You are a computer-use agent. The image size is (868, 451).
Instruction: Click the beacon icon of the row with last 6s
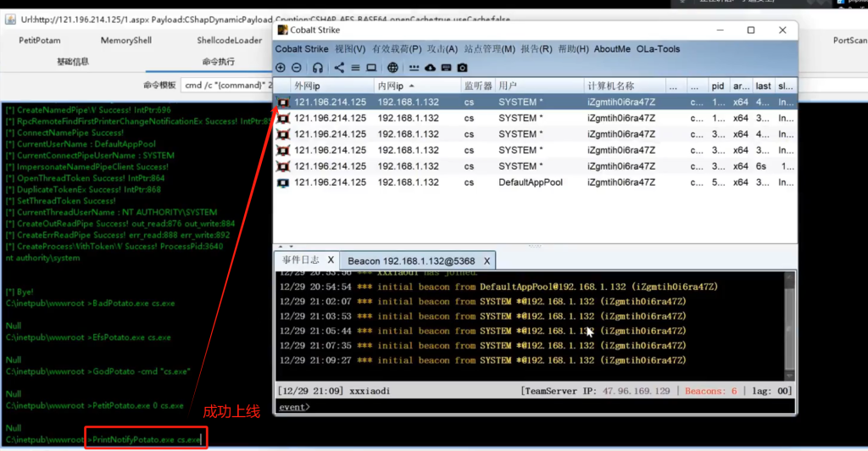point(283,166)
